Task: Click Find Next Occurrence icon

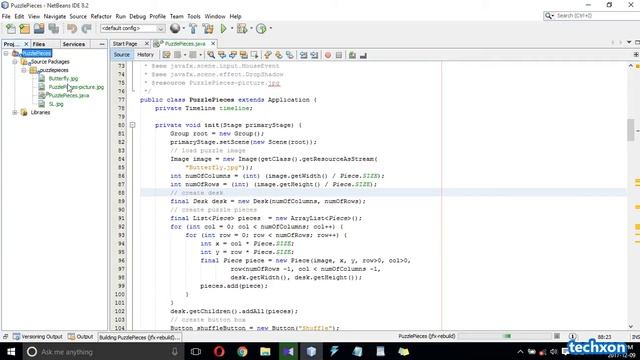Action: click(233, 55)
